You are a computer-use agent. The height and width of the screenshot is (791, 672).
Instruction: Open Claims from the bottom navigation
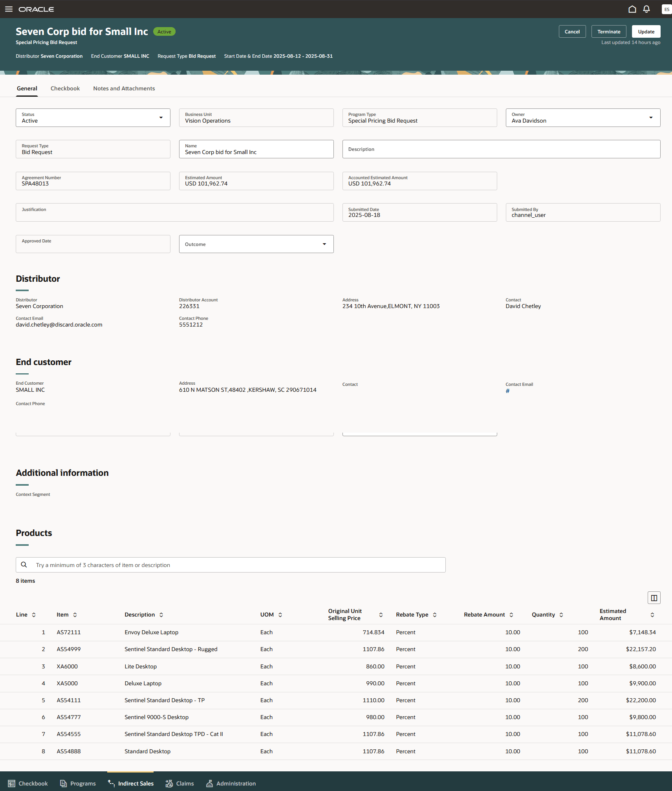click(x=179, y=783)
